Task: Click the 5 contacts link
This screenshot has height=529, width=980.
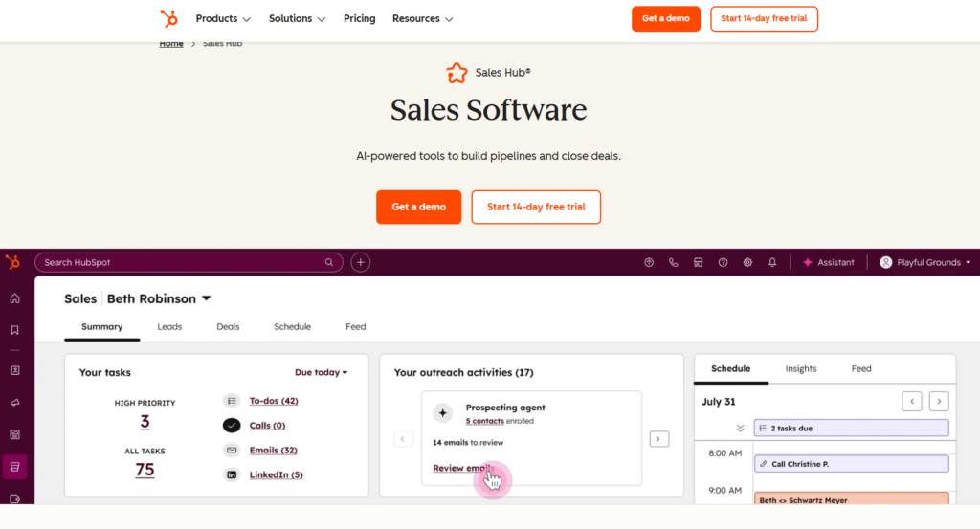Action: pyautogui.click(x=484, y=421)
